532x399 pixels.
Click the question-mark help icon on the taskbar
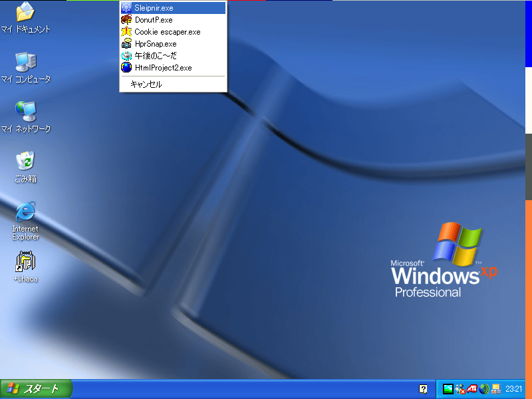pyautogui.click(x=423, y=389)
